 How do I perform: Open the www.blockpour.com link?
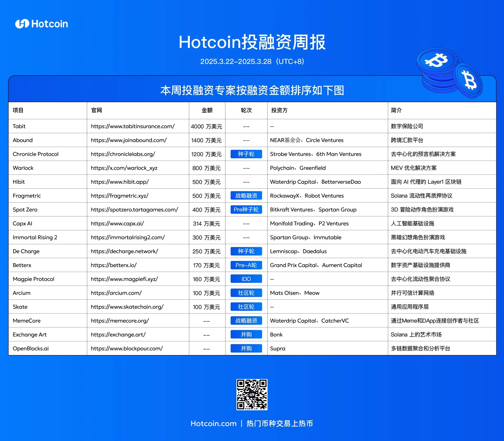click(127, 349)
